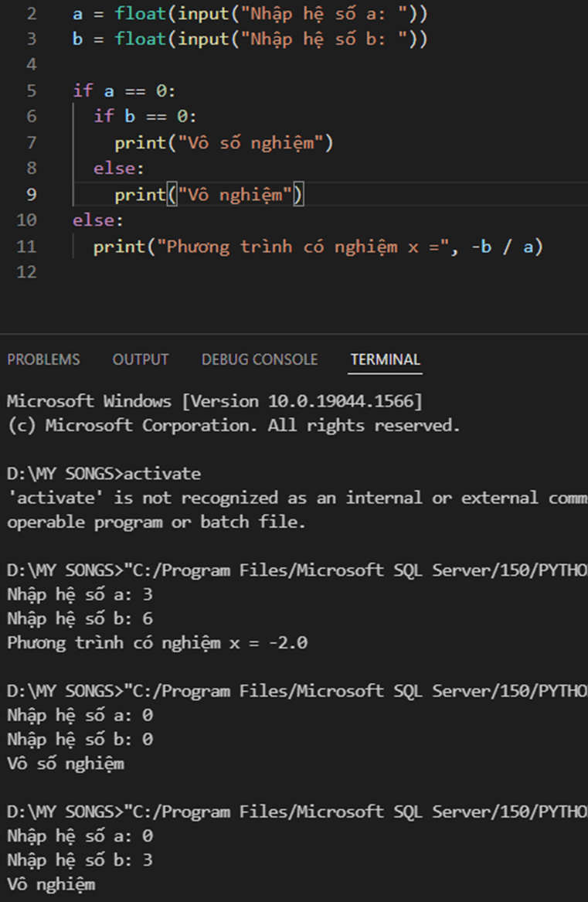Click the last "Vô nghiệm" terminal output
The image size is (588, 902).
[51, 884]
